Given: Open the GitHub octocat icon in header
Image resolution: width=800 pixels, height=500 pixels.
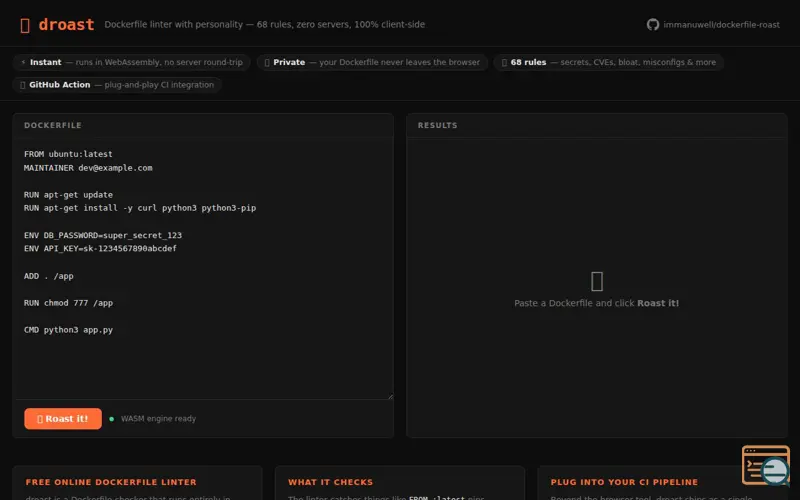Looking at the screenshot, I should coord(653,24).
